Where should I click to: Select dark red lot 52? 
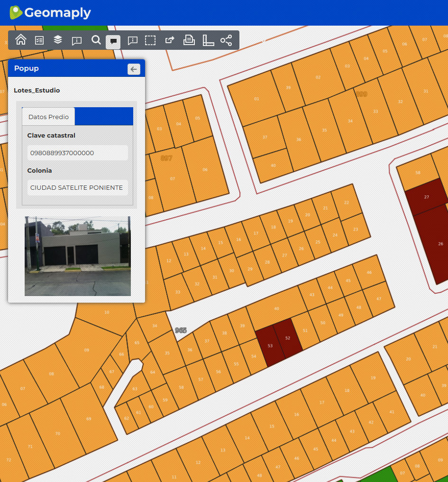tap(288, 337)
